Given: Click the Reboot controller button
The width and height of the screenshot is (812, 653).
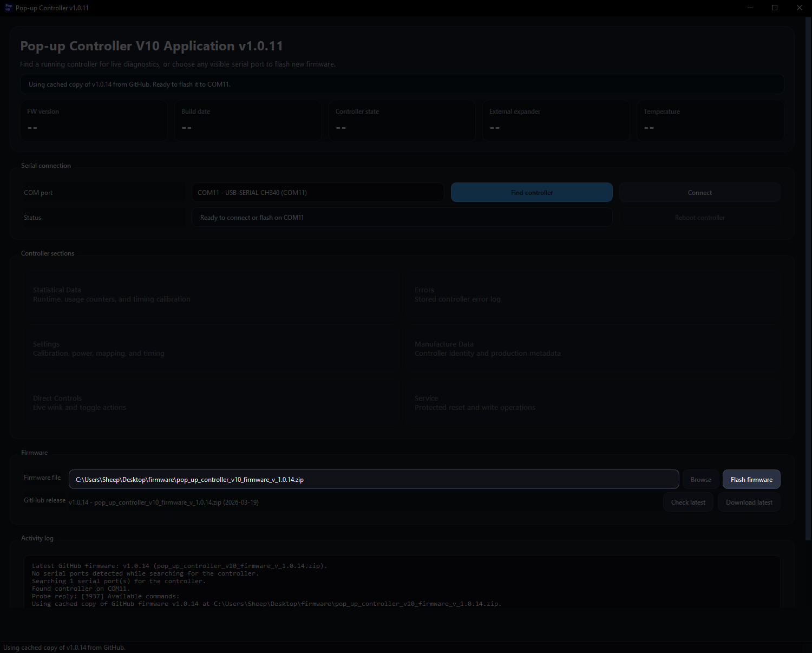Looking at the screenshot, I should tap(699, 217).
